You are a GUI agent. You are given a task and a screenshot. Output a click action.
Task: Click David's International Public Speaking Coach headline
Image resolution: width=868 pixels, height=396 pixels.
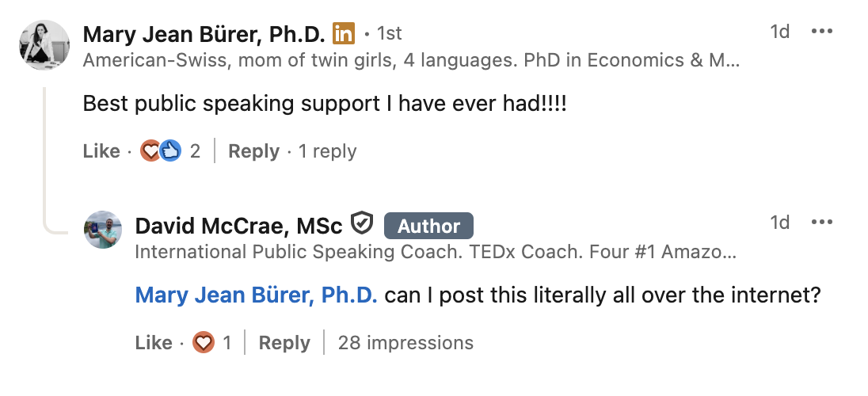(x=436, y=252)
